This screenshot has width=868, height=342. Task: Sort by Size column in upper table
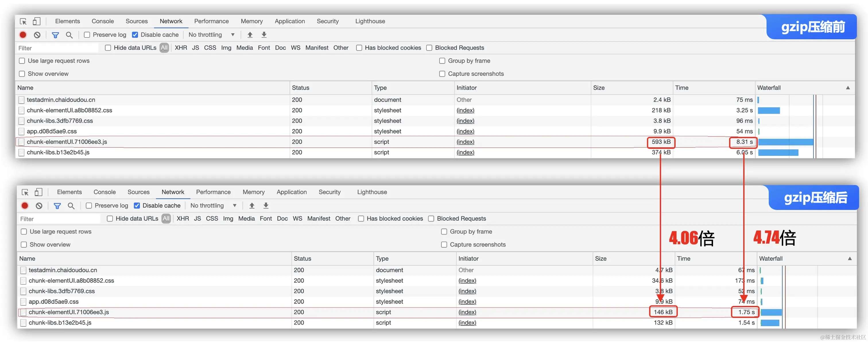[632, 88]
